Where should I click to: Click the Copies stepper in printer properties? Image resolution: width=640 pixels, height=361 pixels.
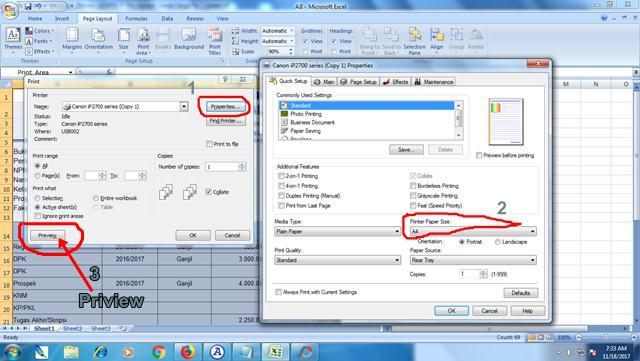pos(483,274)
